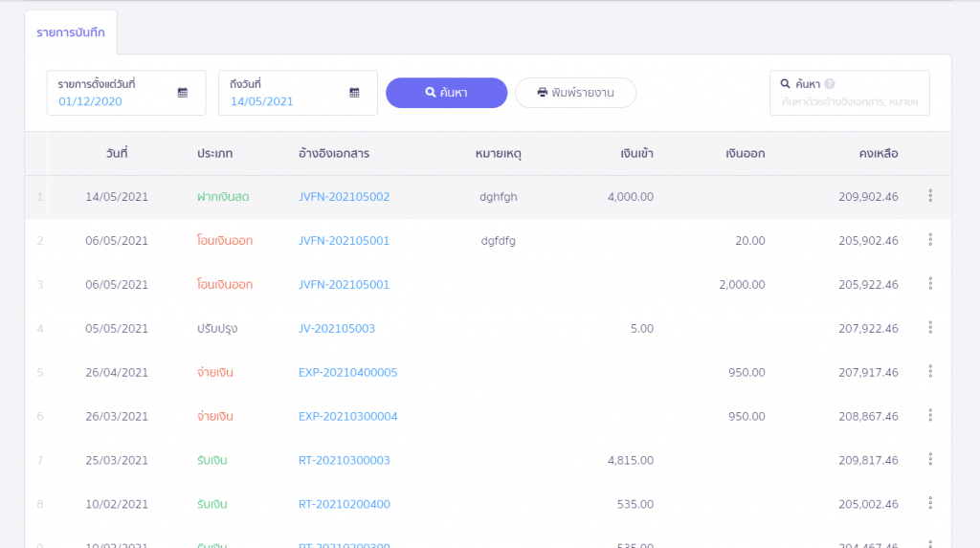The width and height of the screenshot is (980, 548).
Task: Click the purple ค้นหา search button
Action: click(446, 93)
